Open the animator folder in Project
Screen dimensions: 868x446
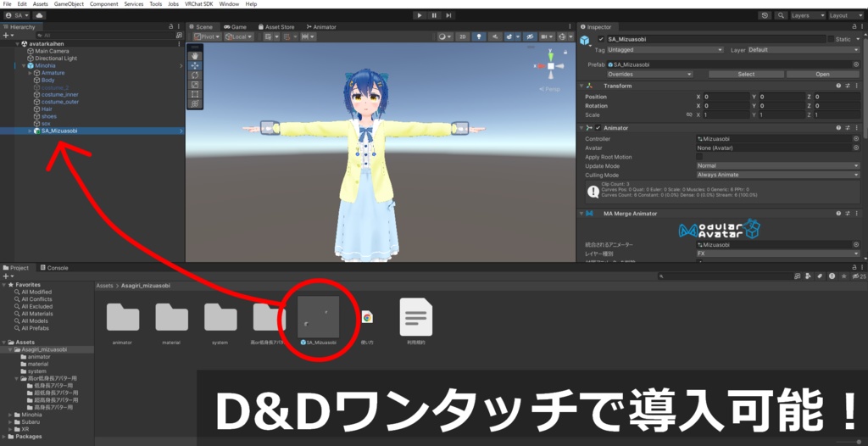(x=122, y=318)
